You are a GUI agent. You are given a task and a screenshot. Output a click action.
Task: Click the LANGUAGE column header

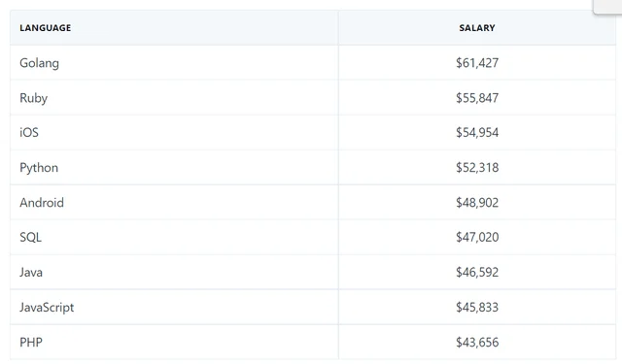[46, 28]
